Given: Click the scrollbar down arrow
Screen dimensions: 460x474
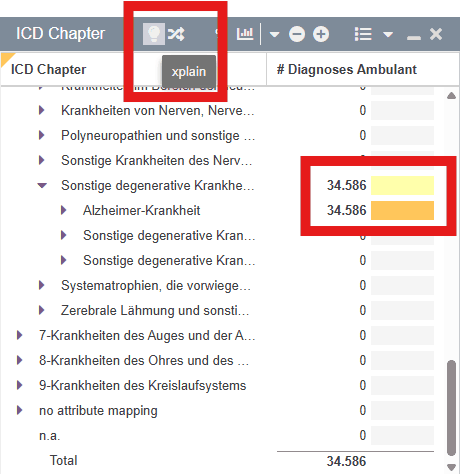Looking at the screenshot, I should click(451, 467).
